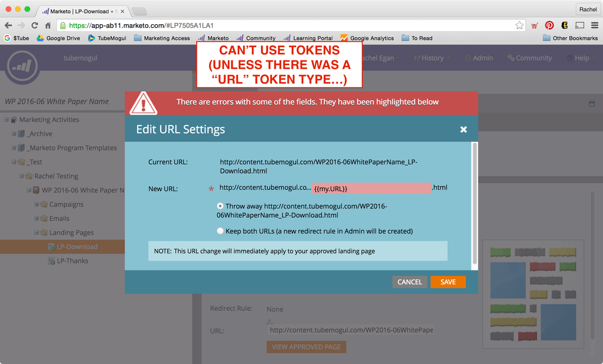The image size is (603, 364).
Task: Open Marketing Access bookmarks folder
Action: tap(162, 38)
